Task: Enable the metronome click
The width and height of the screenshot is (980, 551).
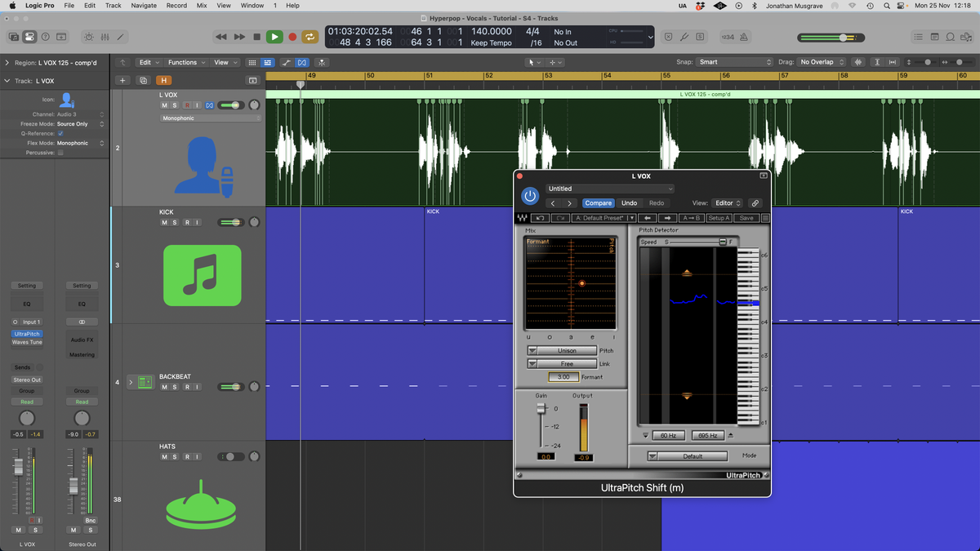Action: pyautogui.click(x=746, y=37)
